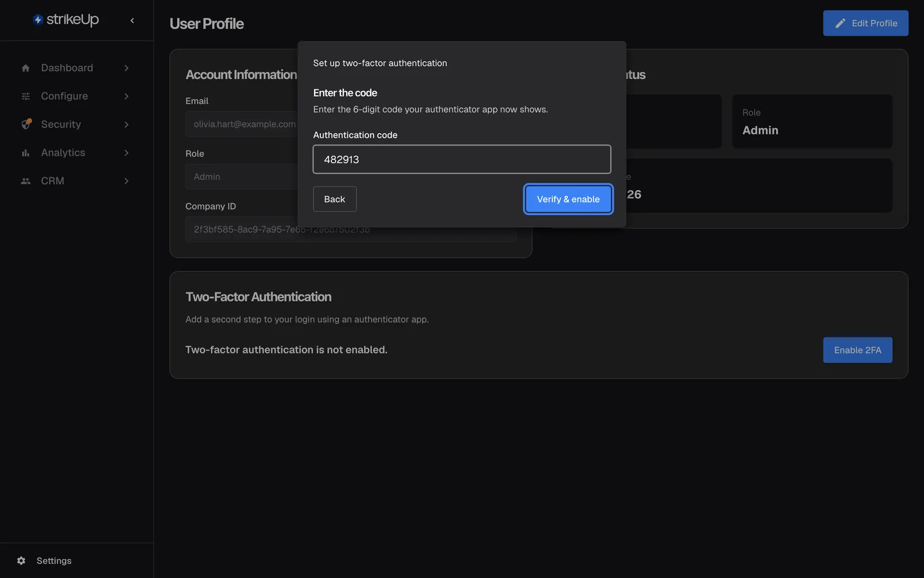Click the 'Two-Factor Authentication' section heading
924x578 pixels.
[258, 297]
